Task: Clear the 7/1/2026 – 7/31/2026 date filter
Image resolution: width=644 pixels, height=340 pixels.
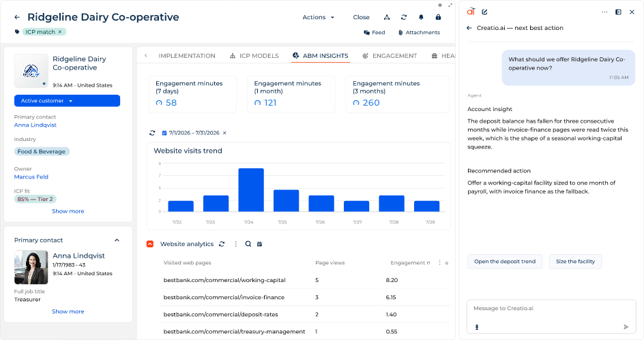Action: click(x=224, y=133)
